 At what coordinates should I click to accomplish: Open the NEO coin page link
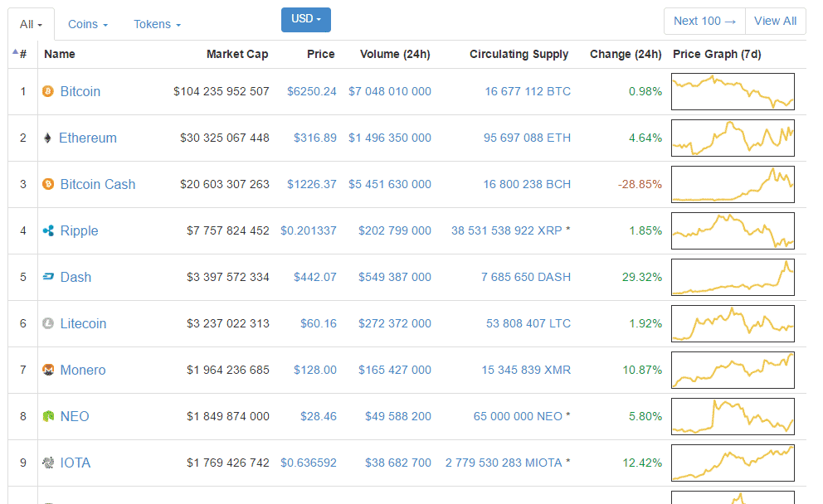[75, 416]
